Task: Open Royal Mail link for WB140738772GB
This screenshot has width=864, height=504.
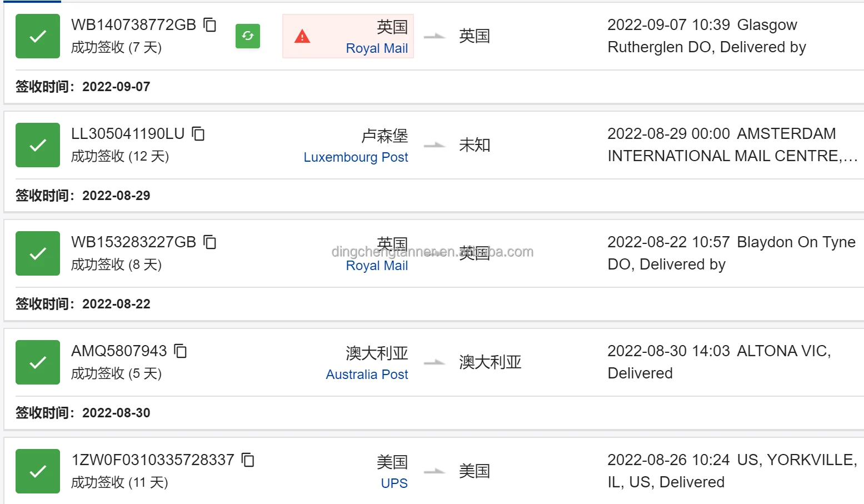Action: click(377, 48)
